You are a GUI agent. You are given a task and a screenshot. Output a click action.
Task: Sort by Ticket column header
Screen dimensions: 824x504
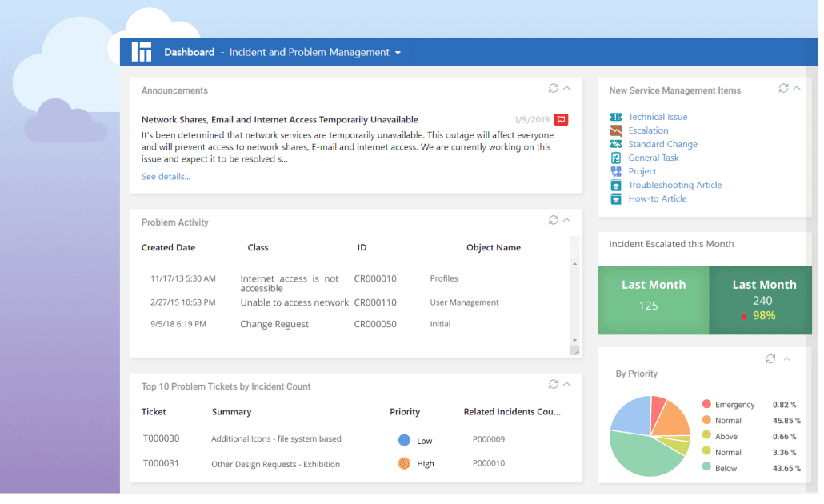click(154, 412)
